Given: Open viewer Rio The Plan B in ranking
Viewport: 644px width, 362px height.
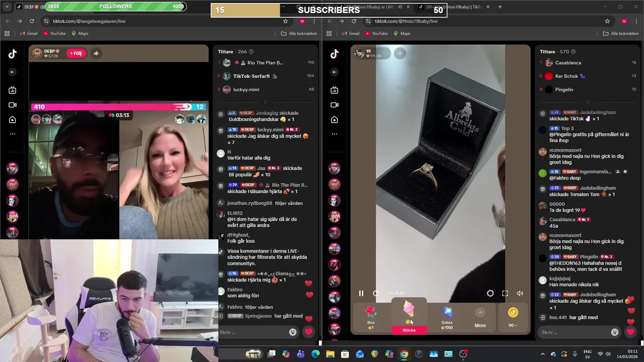Looking at the screenshot, I should click(265, 62).
